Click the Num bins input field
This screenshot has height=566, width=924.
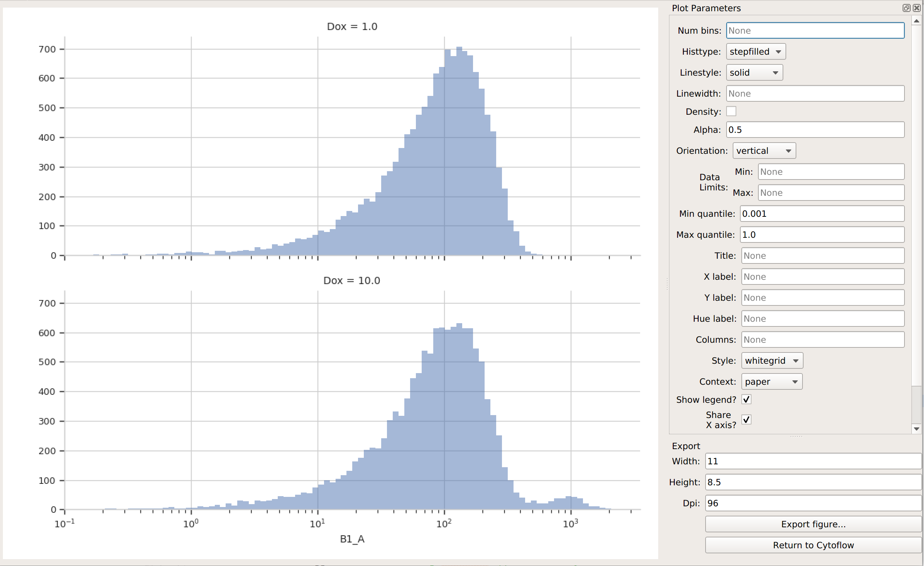click(815, 30)
